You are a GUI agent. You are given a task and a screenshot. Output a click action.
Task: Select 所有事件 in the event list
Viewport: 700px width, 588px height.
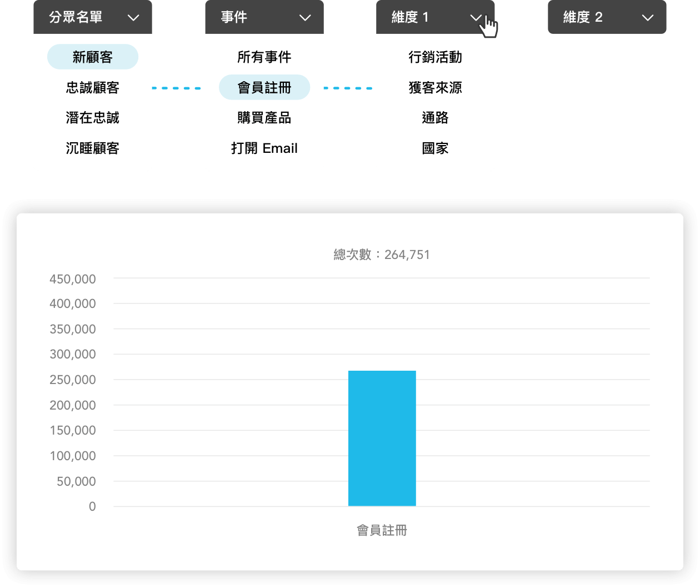[x=264, y=57]
